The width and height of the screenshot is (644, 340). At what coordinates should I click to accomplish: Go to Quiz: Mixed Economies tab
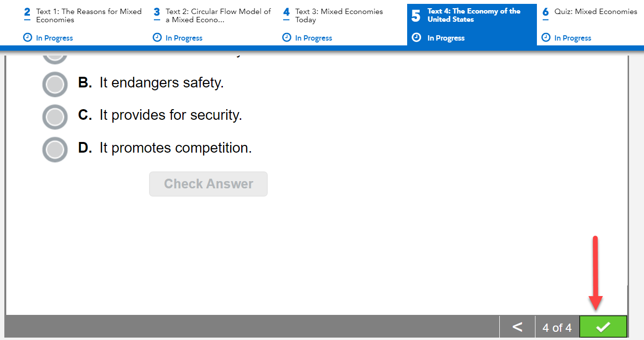[595, 12]
